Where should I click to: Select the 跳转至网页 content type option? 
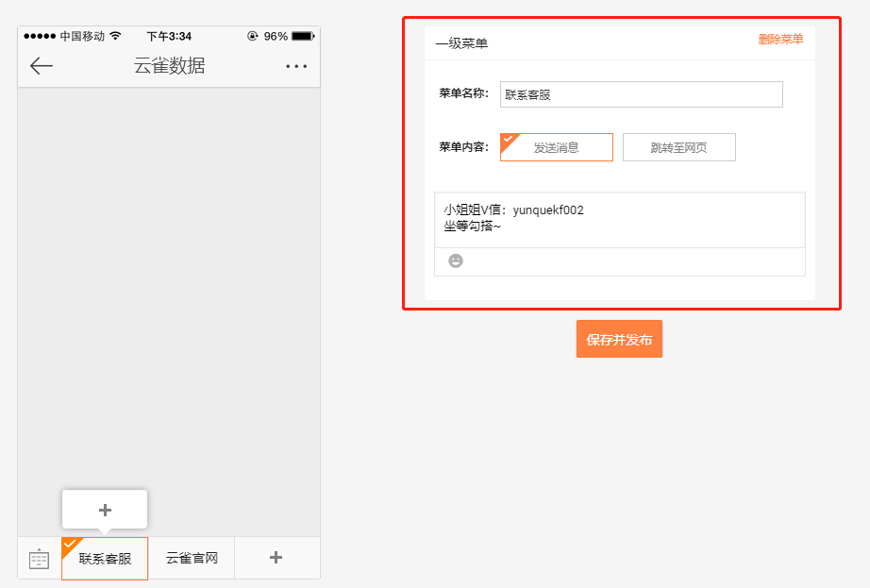pyautogui.click(x=678, y=147)
